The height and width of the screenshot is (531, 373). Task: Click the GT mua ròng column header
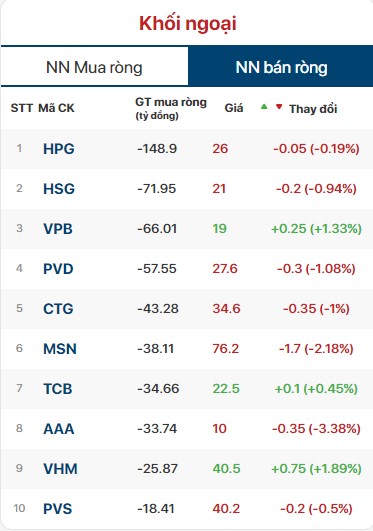point(171,108)
